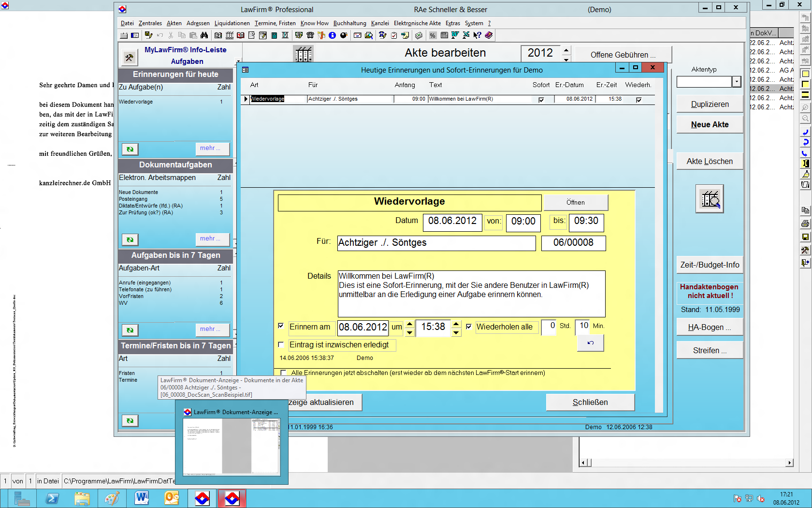Toggle the 'Wiederholen alle' checkbox
Viewport: 812px width, 508px height.
click(x=468, y=327)
